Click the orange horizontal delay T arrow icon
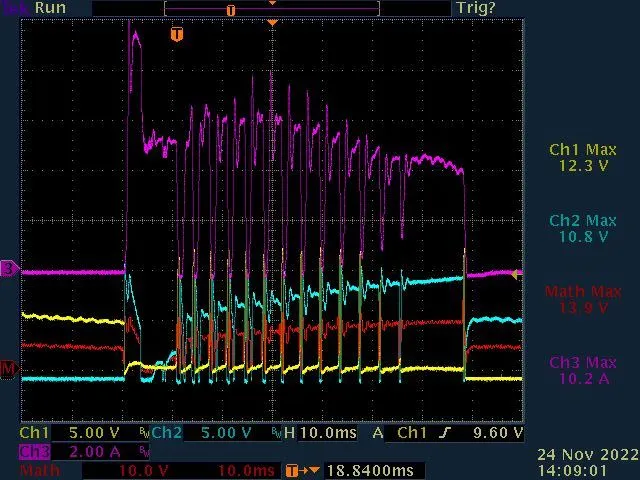Screen dimensions: 640x480 (295, 470)
